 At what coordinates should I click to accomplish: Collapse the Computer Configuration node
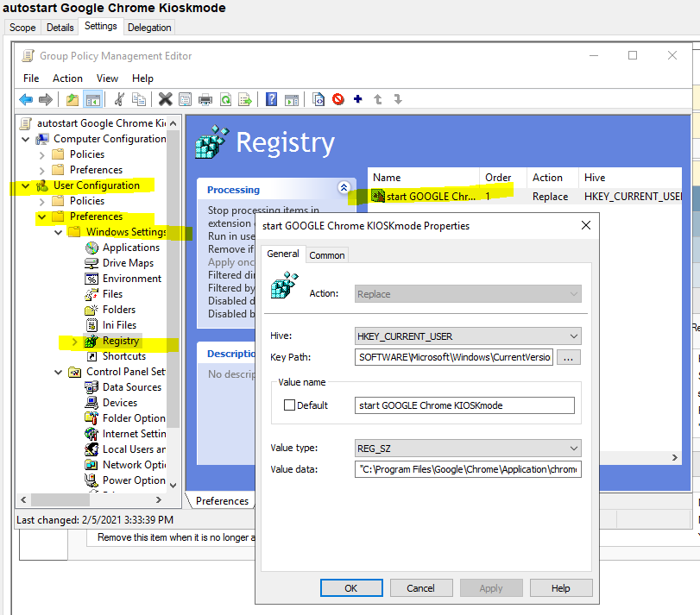(x=25, y=139)
